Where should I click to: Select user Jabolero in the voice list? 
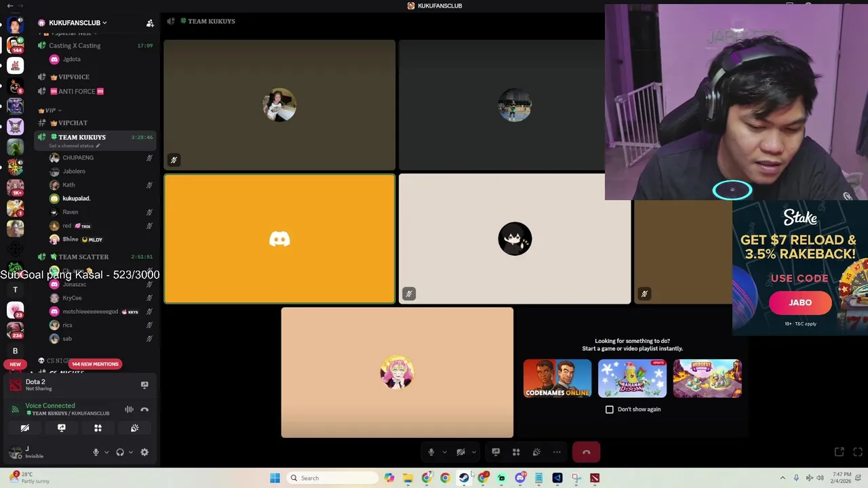[x=73, y=171]
